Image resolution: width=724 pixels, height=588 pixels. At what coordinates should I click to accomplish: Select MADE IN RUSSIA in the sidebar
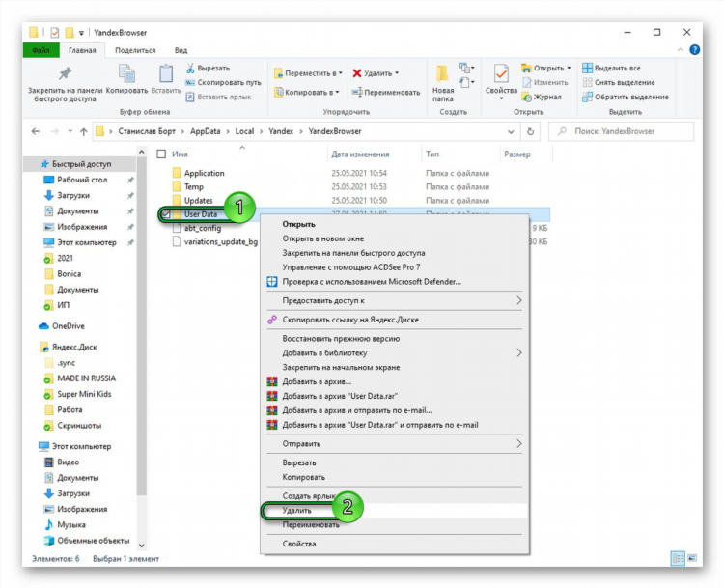[86, 378]
